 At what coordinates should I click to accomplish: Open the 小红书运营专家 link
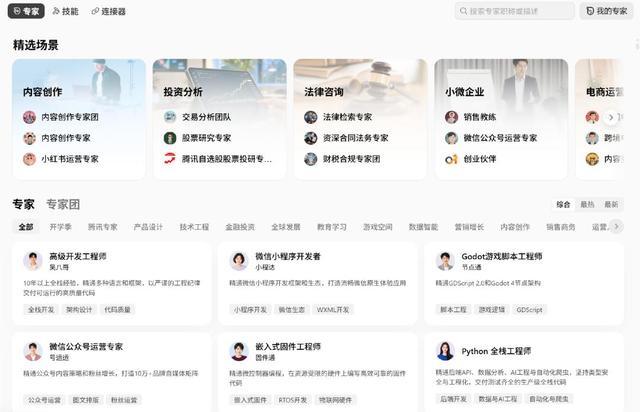(x=70, y=159)
